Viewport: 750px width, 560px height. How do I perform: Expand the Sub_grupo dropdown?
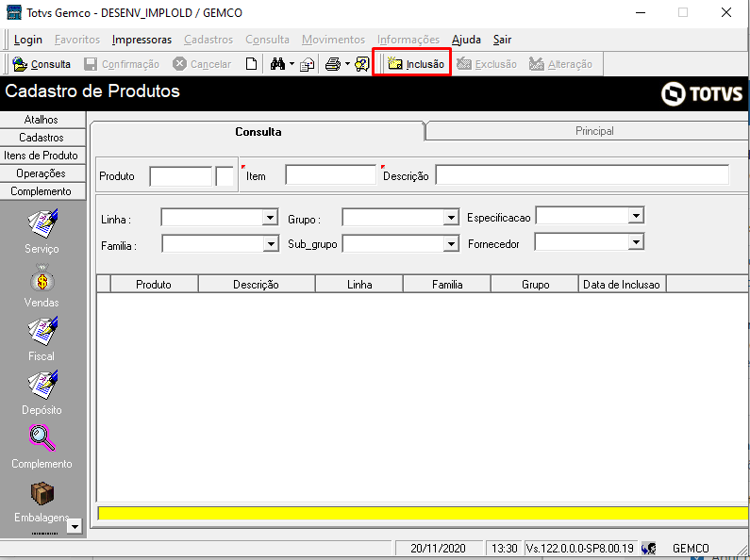(x=451, y=243)
